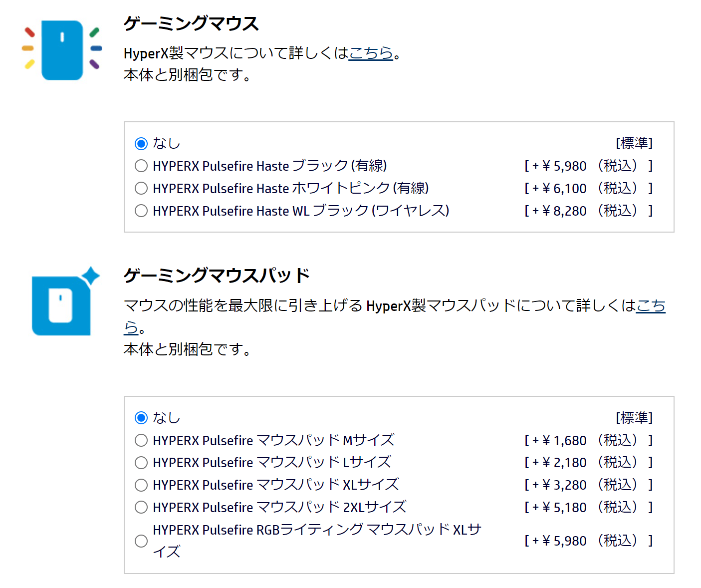
Task: Pick Pulsefire マウスパッド XLサイズ
Action: click(141, 485)
